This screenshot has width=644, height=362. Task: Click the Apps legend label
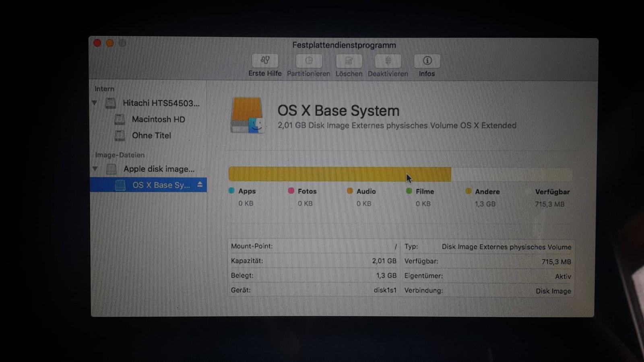(x=247, y=191)
